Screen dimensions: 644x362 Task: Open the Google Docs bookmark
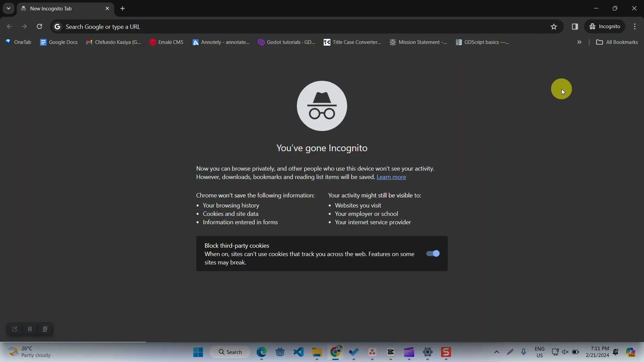[59, 42]
